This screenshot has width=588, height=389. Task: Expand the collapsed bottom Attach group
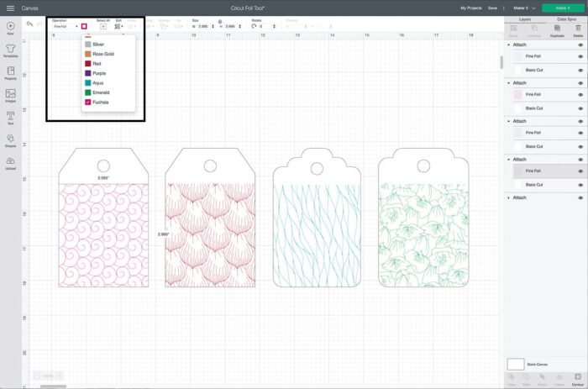(x=508, y=197)
